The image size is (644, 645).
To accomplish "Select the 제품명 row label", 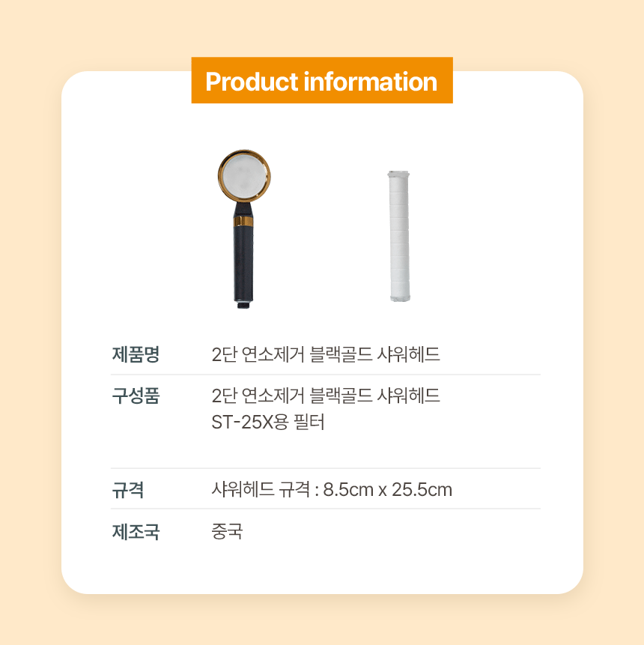I will 136,354.
